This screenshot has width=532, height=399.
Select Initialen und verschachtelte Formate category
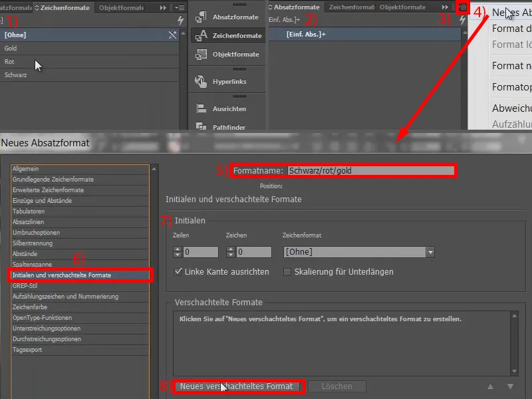click(80, 275)
